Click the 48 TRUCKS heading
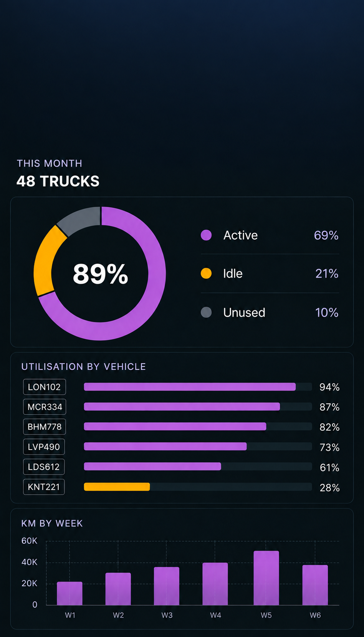Image resolution: width=364 pixels, height=637 pixels. 58,181
